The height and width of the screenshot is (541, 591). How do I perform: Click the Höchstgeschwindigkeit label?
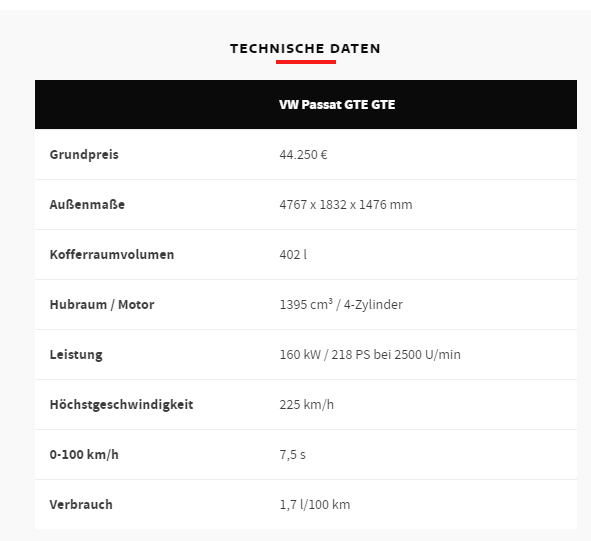coord(121,405)
